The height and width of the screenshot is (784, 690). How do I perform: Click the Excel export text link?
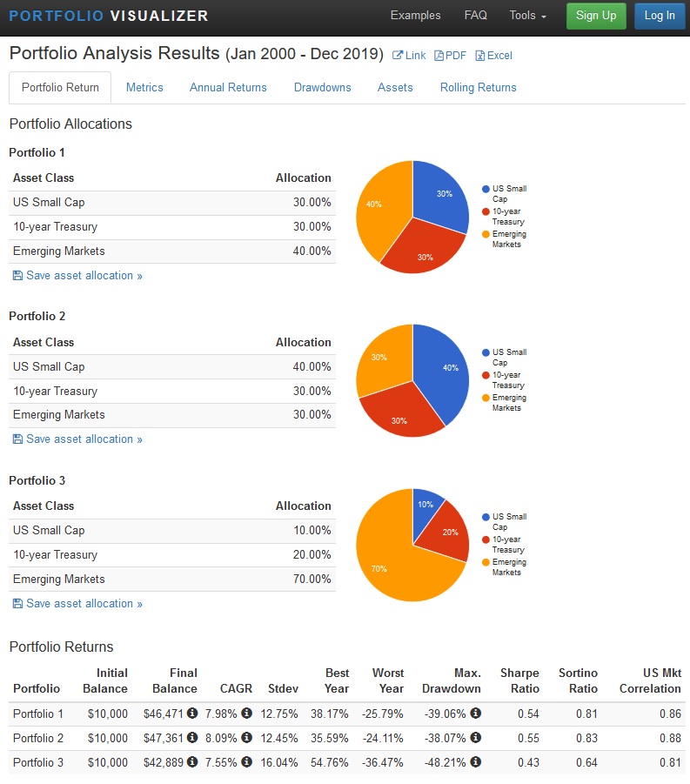pos(499,56)
